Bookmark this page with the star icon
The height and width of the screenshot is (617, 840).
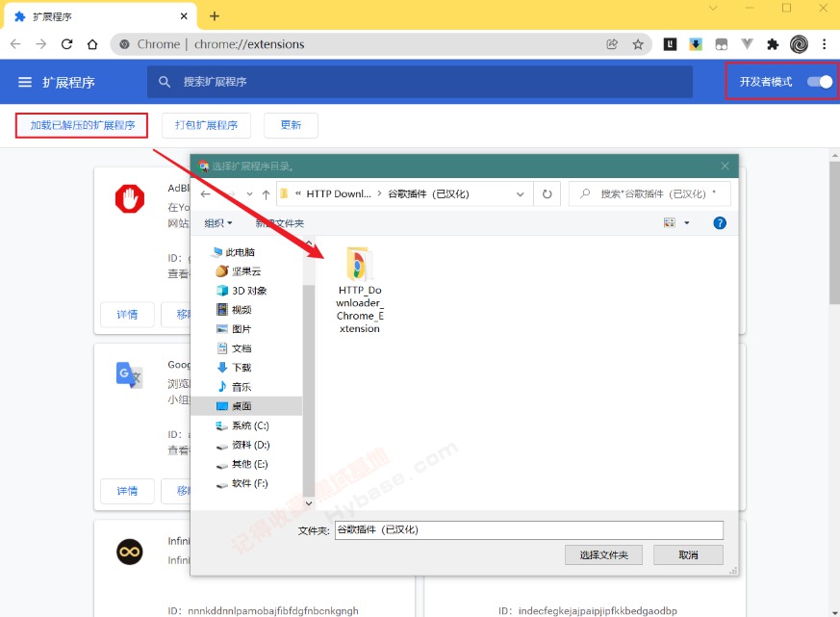(x=638, y=44)
